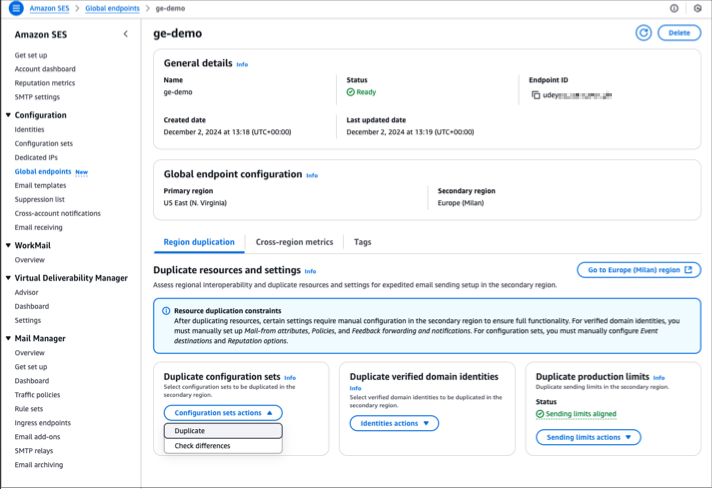The image size is (712, 489).
Task: Click Global endpoints breadcrumb link
Action: (x=112, y=8)
